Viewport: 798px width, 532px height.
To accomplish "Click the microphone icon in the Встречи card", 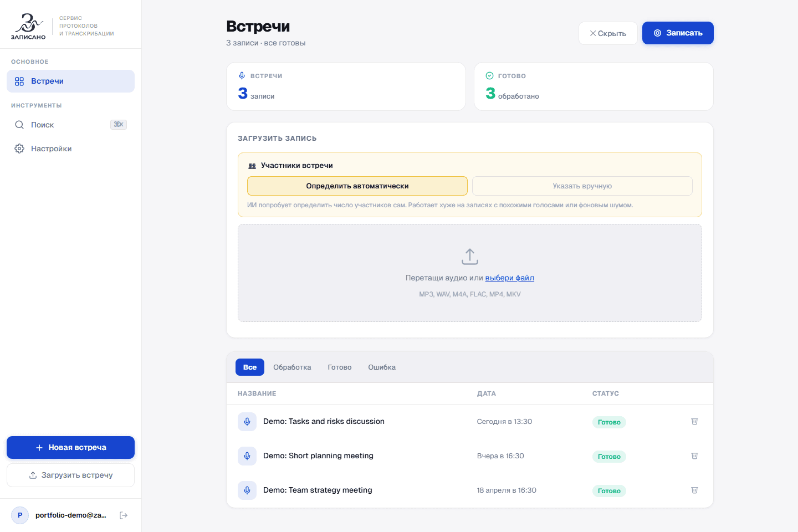I will [242, 76].
